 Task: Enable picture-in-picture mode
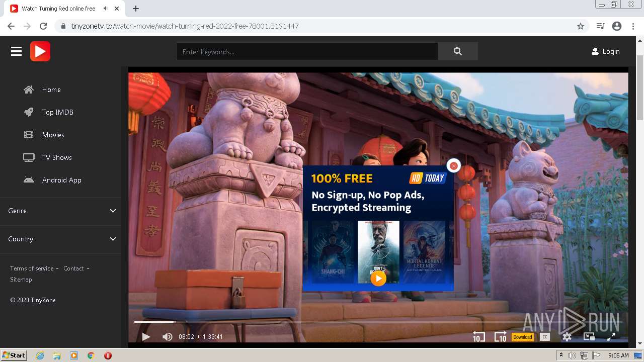tap(589, 337)
